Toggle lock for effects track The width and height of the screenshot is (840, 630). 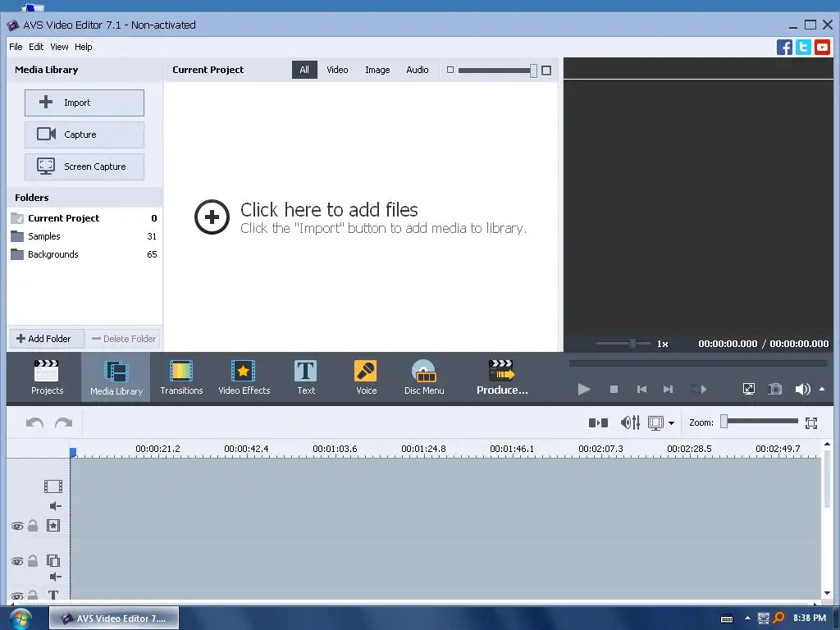tap(33, 526)
